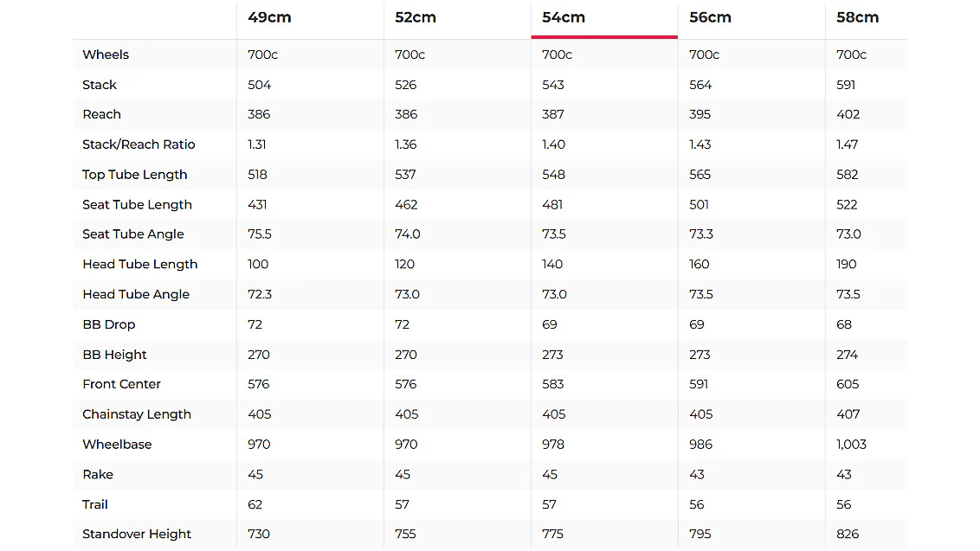Click the Standover Height row label
Image resolution: width=980 pixels, height=551 pixels.
tap(137, 535)
